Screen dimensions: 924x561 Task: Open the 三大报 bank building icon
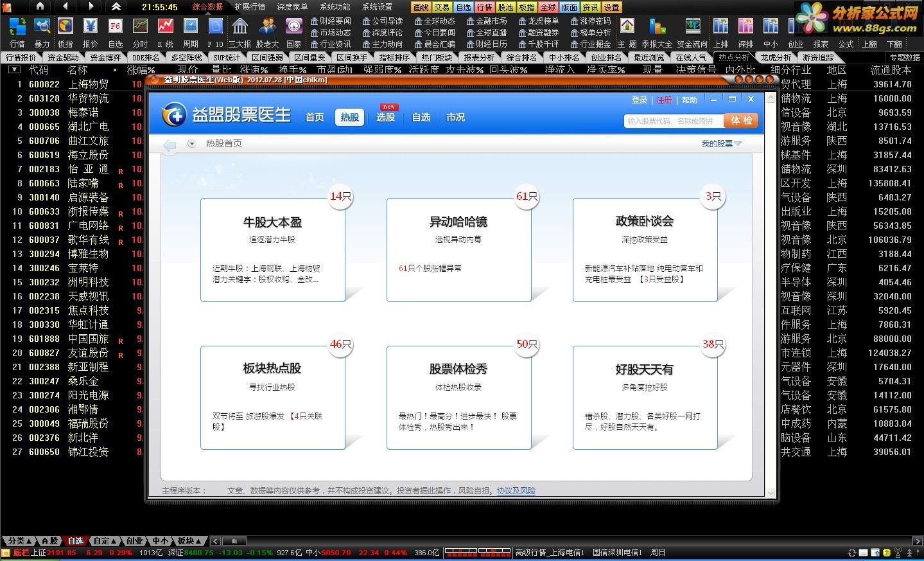[x=240, y=26]
